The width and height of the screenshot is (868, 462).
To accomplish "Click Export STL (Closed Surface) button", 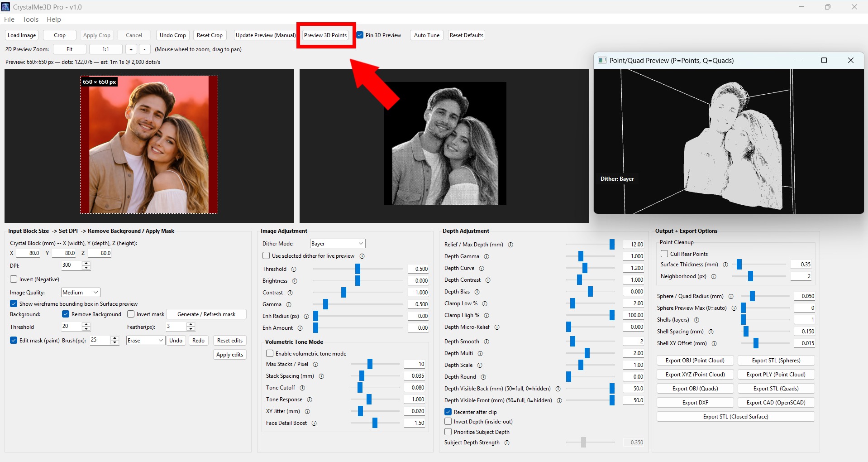I will 735,417.
